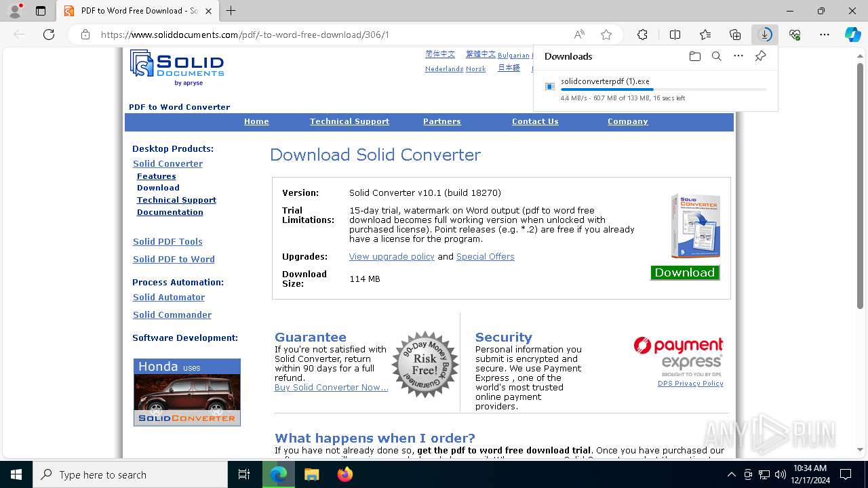868x488 pixels.
Task: Open Technical Support in the navigation bar
Action: click(x=349, y=121)
